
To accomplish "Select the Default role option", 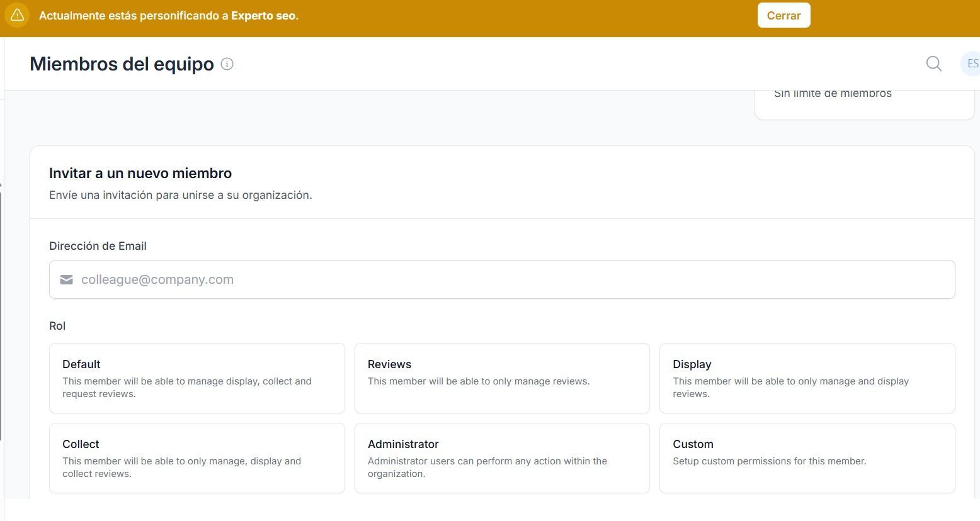I will 197,378.
